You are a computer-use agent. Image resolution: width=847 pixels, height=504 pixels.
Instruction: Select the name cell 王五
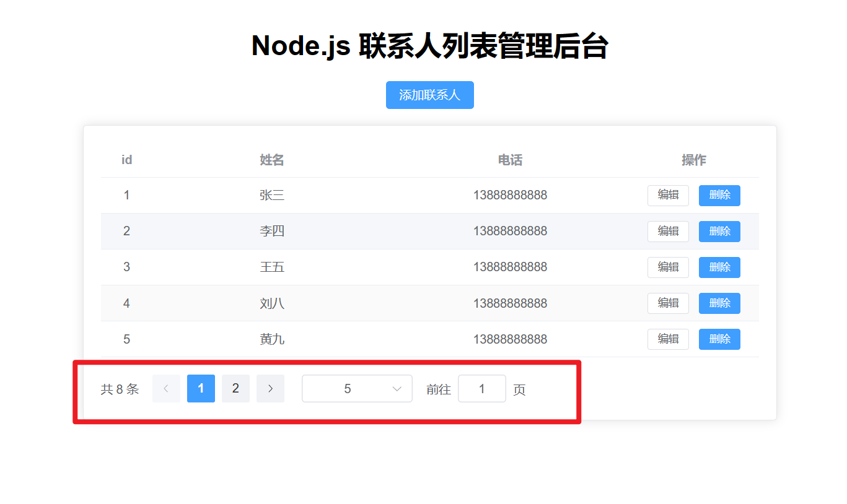(x=272, y=267)
